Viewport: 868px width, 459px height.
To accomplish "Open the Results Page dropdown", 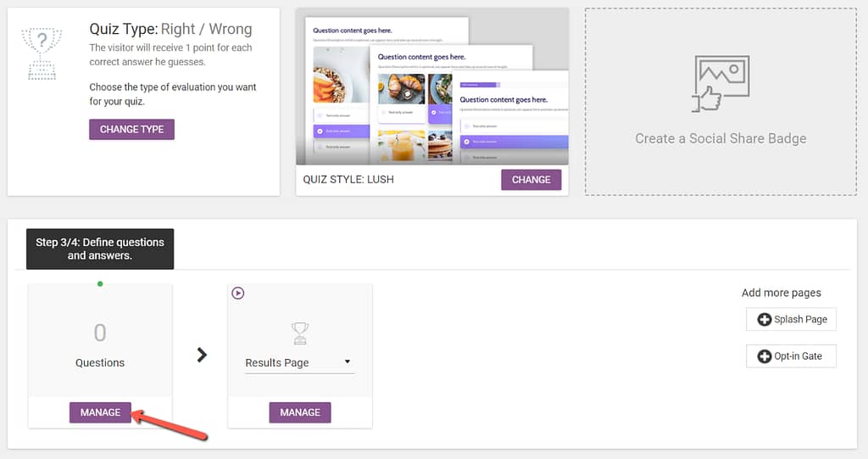I will point(299,362).
